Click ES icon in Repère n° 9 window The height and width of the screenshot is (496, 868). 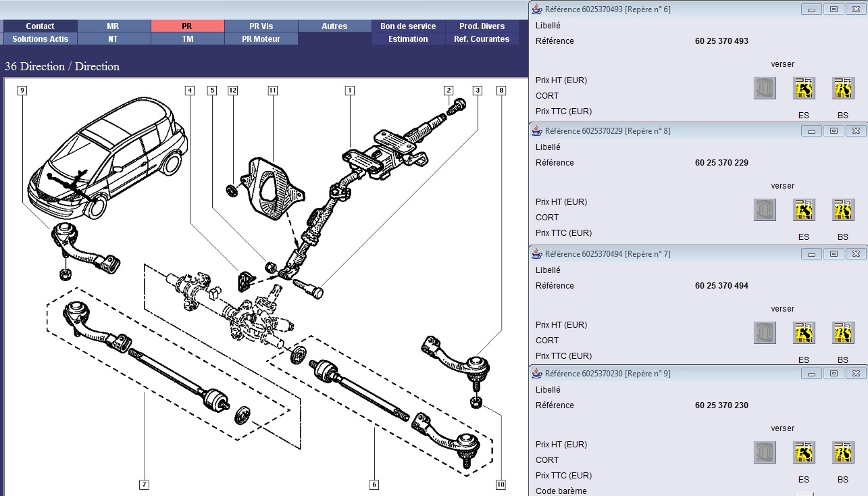tap(804, 453)
